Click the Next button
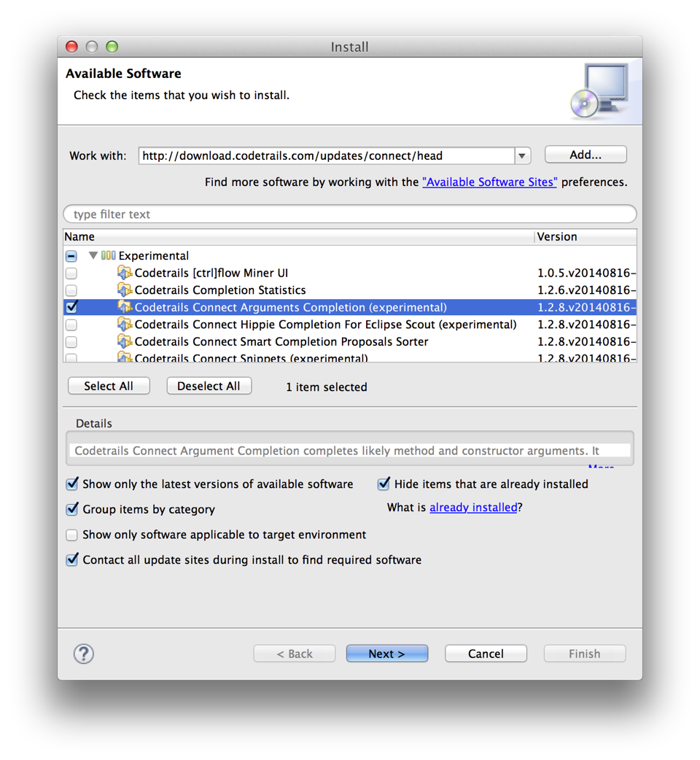The width and height of the screenshot is (700, 760). click(x=386, y=654)
